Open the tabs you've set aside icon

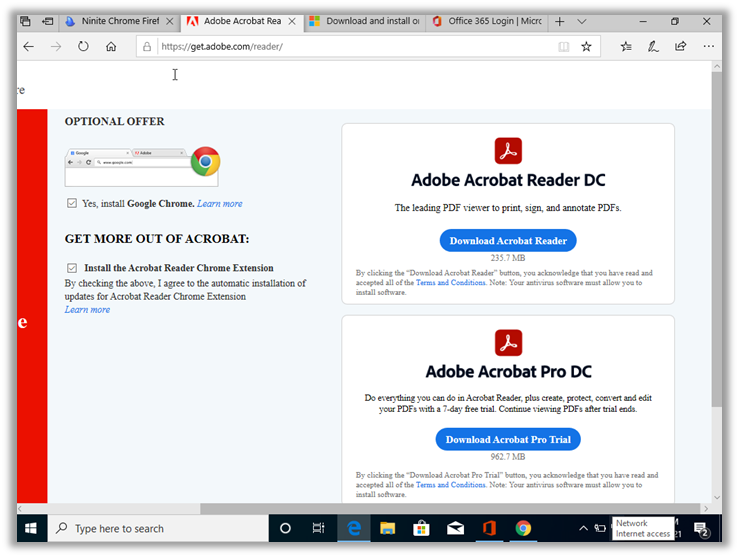25,21
